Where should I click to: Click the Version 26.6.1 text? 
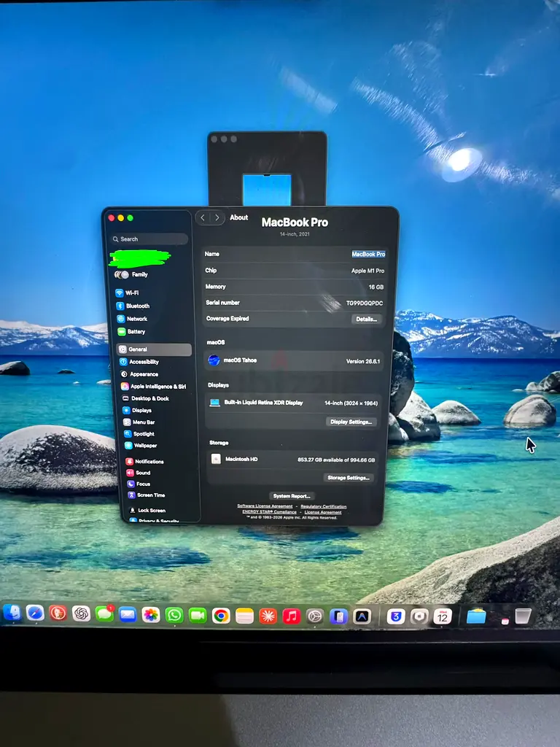[363, 362]
